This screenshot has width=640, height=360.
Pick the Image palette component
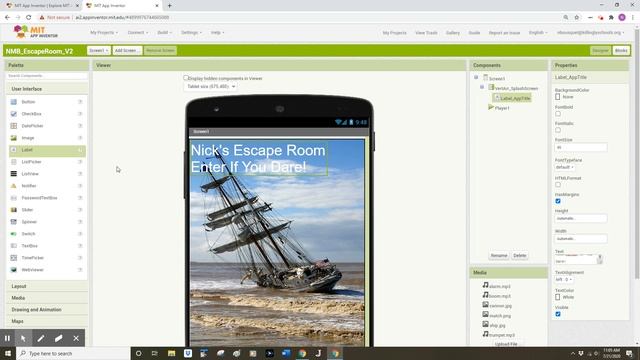pyautogui.click(x=47, y=138)
